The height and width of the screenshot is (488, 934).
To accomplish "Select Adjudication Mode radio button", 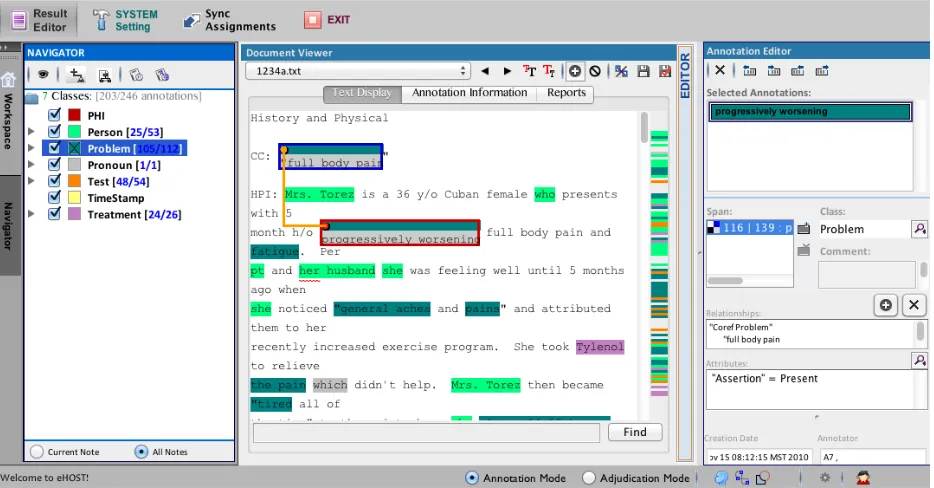I will pos(589,478).
